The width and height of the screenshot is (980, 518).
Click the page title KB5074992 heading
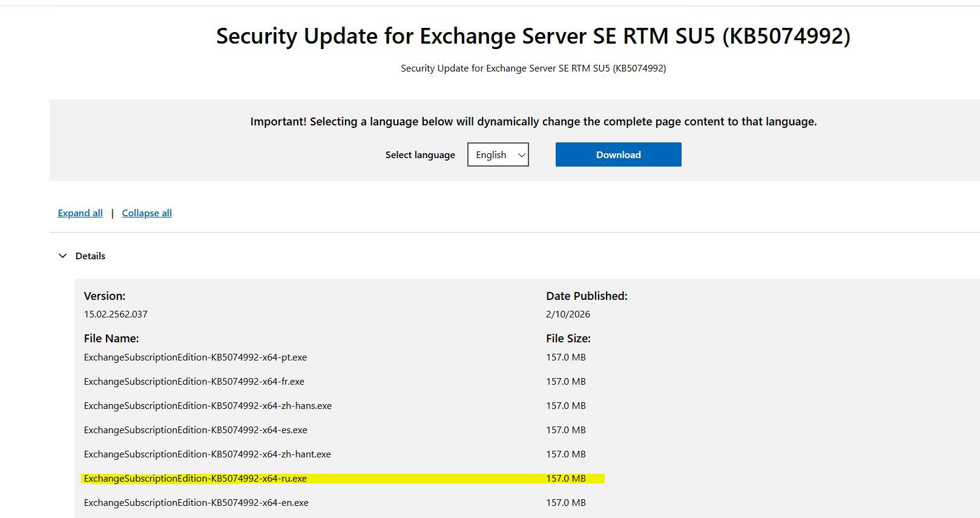click(533, 36)
